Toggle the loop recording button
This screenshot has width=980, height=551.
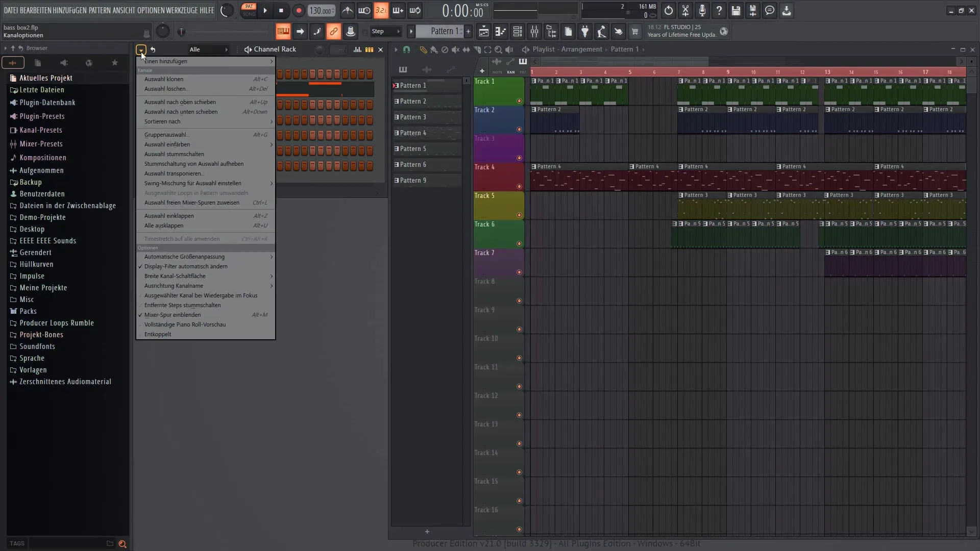415,10
